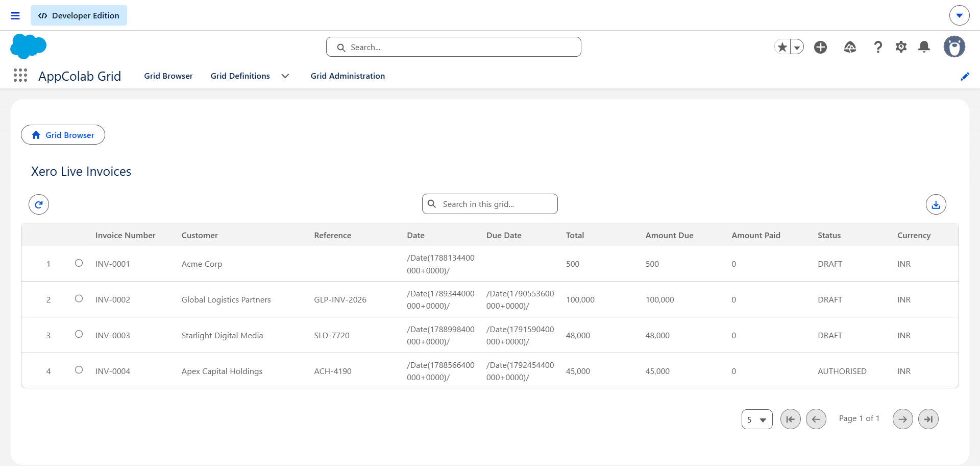Click the Salesforce cloud logo
The image size is (980, 466).
[28, 46]
